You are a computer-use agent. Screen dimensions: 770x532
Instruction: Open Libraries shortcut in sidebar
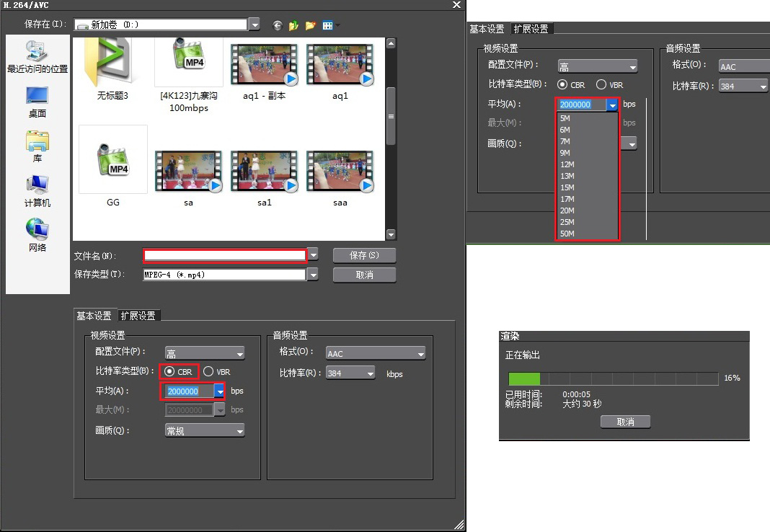[37, 147]
